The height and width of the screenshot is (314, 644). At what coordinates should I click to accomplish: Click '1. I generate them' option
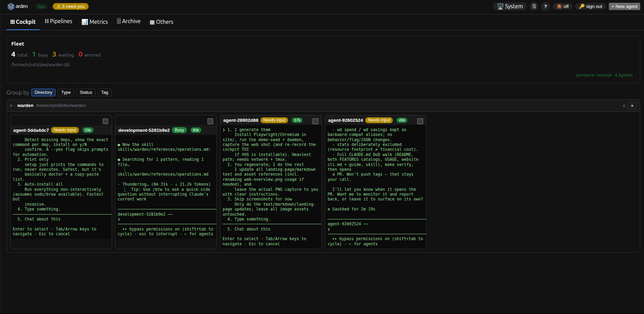point(249,130)
